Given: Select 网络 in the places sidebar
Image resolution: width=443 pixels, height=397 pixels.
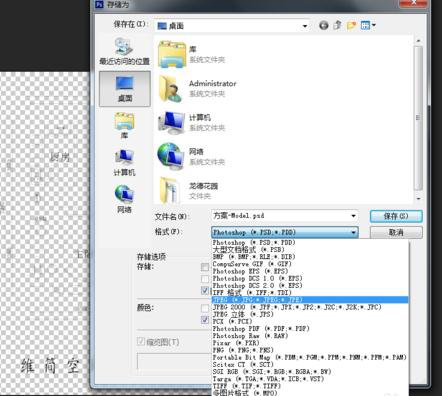Looking at the screenshot, I should point(124,199).
